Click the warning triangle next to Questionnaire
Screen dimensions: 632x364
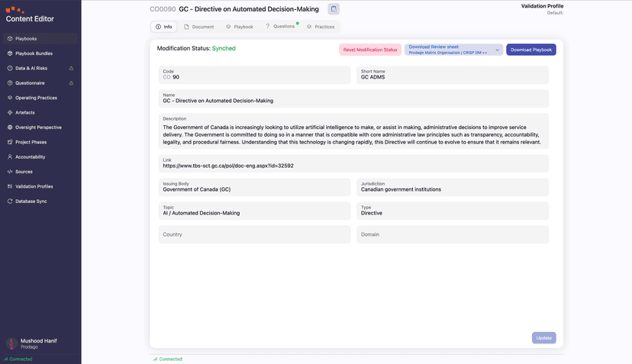coord(72,83)
